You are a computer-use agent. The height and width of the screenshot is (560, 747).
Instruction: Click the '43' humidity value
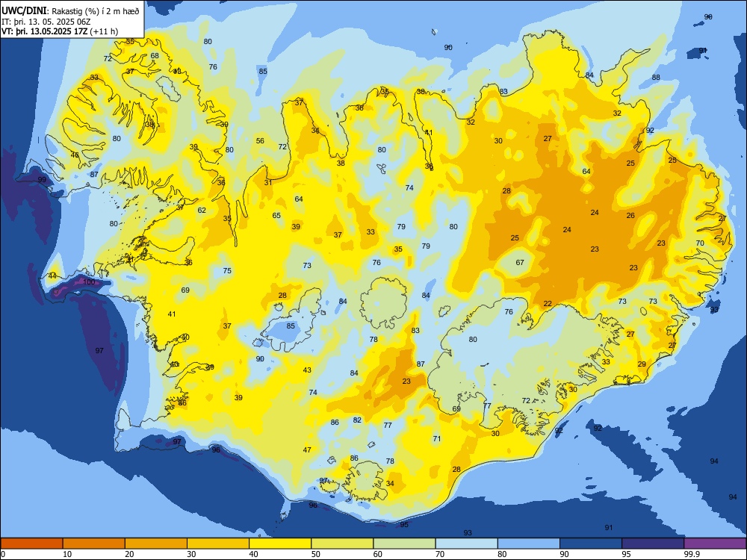pyautogui.click(x=307, y=370)
